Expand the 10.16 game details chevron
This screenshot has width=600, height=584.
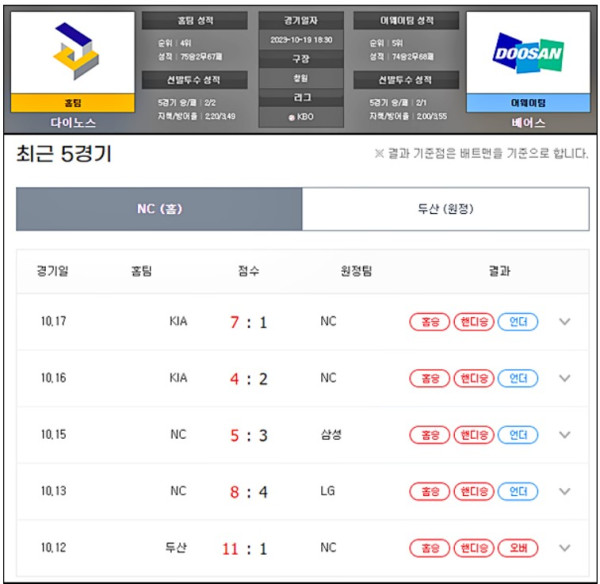(565, 379)
